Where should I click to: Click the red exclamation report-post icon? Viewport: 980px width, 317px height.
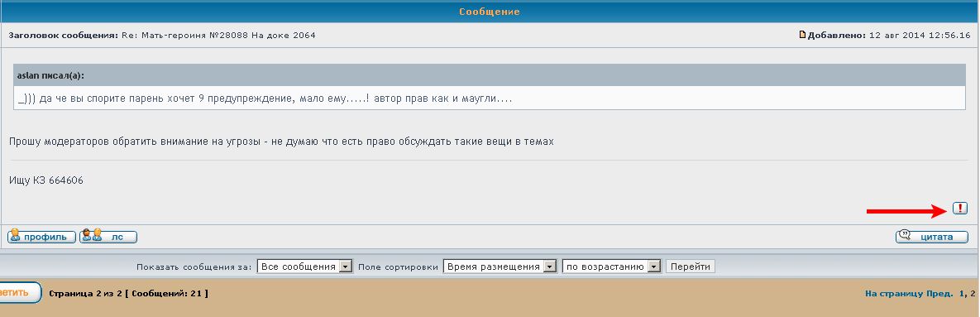click(x=960, y=209)
